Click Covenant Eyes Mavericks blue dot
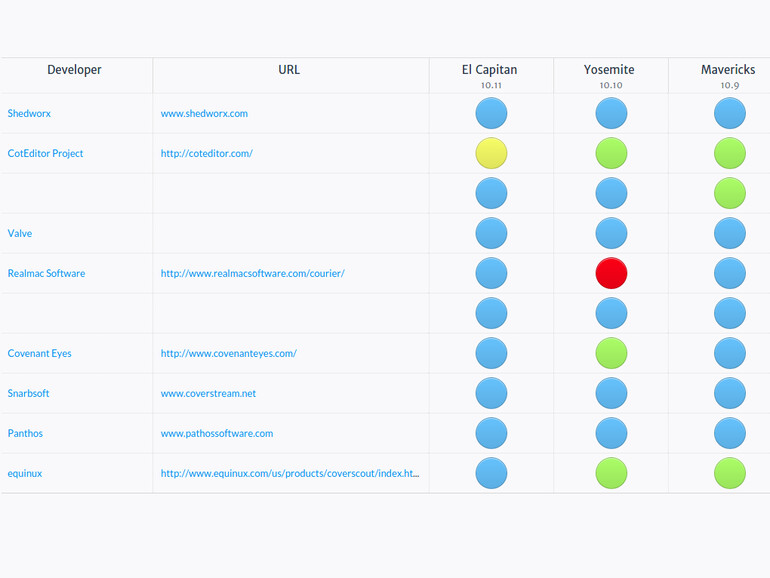Viewport: 770px width, 578px height. point(730,354)
